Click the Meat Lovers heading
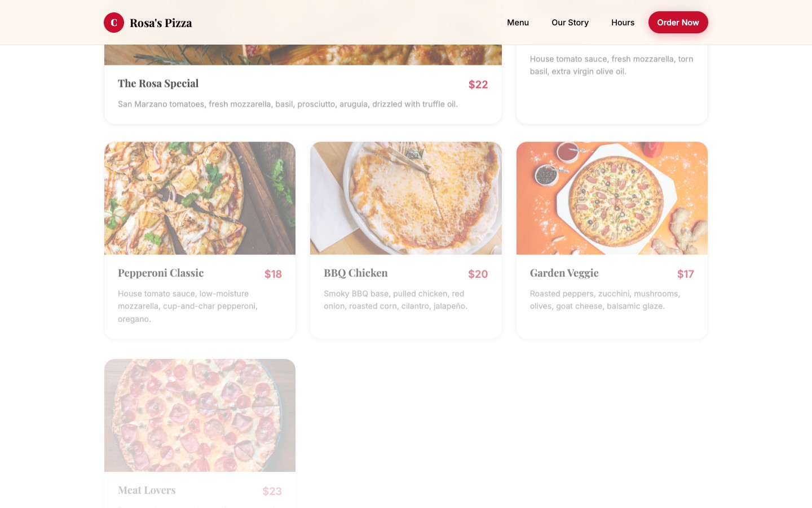 tap(147, 491)
